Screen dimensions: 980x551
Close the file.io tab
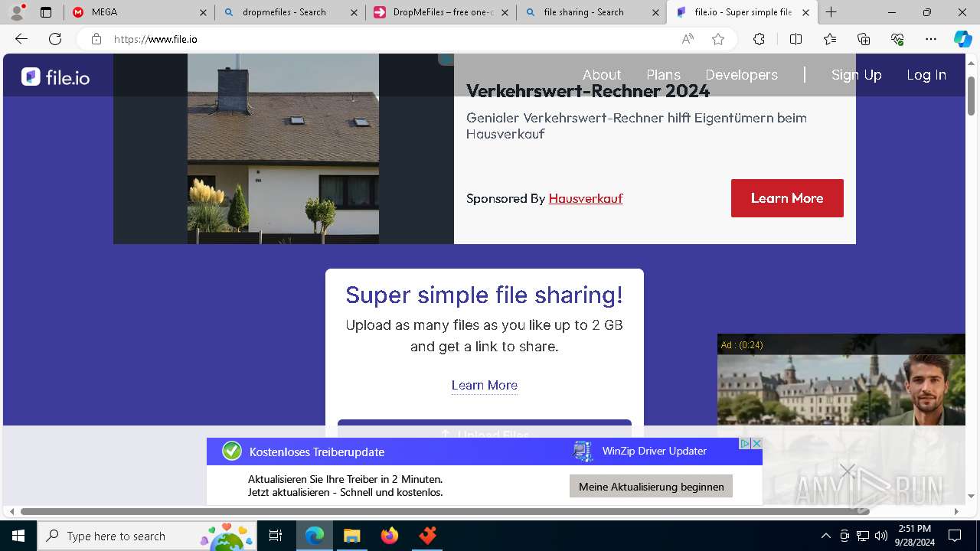coord(805,12)
